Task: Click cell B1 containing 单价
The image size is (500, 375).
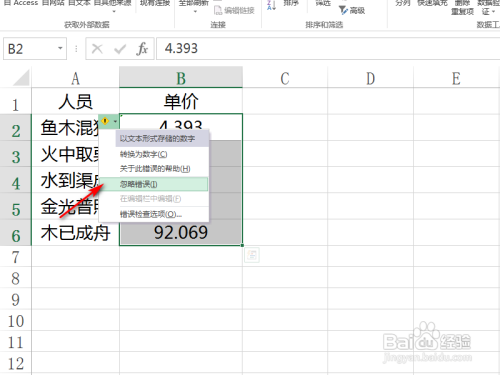Action: (x=181, y=101)
